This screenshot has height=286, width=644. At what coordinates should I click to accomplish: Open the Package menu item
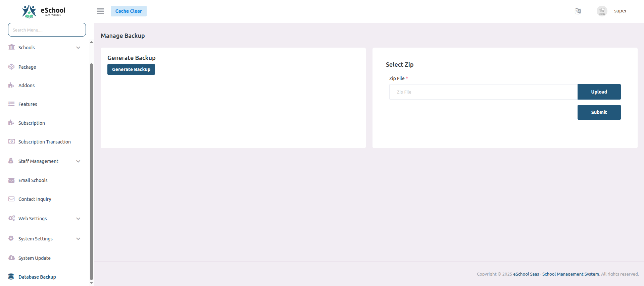pyautogui.click(x=27, y=67)
